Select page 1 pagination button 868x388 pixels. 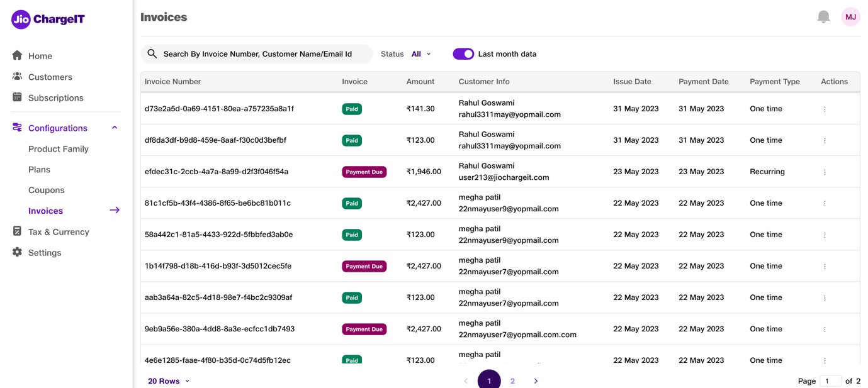click(489, 379)
